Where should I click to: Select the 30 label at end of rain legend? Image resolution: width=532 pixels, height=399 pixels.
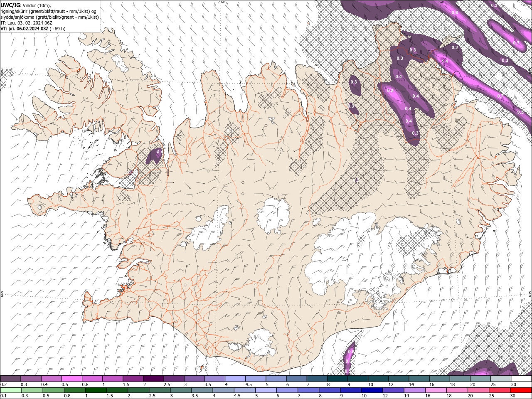click(513, 396)
